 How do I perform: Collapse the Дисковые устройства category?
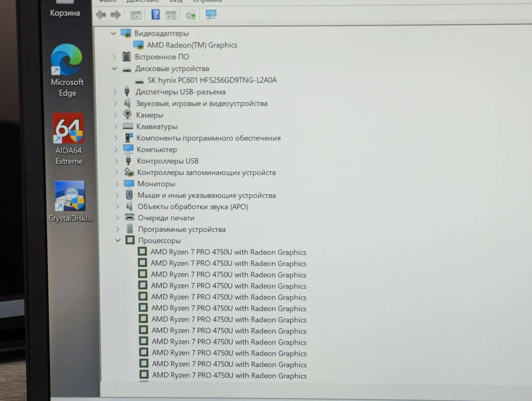click(114, 68)
